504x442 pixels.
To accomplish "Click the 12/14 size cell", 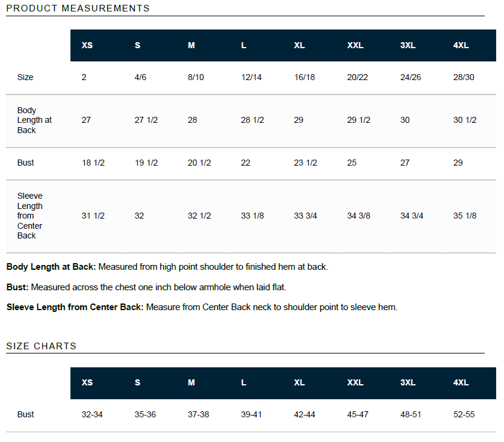I will point(251,78).
